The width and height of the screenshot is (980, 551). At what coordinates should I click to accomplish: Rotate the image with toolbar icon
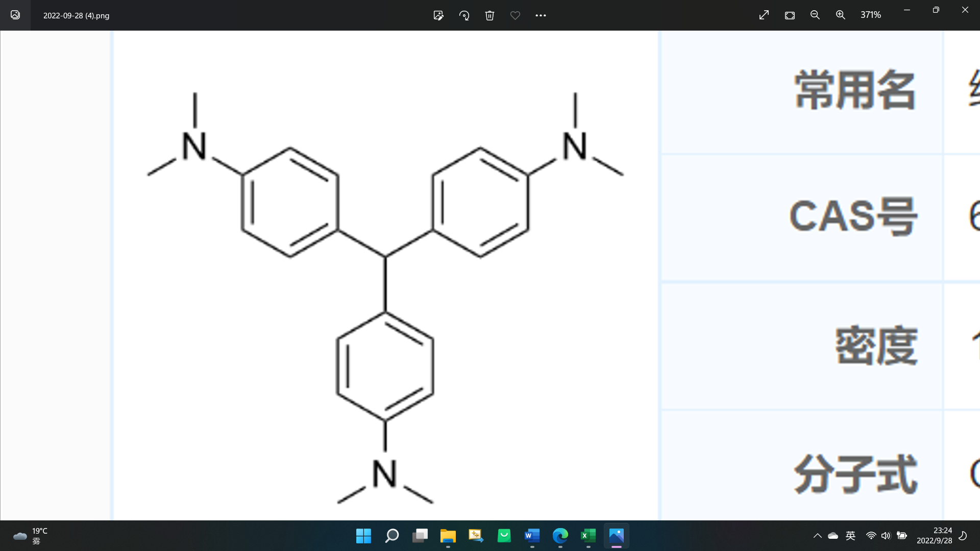(x=464, y=15)
